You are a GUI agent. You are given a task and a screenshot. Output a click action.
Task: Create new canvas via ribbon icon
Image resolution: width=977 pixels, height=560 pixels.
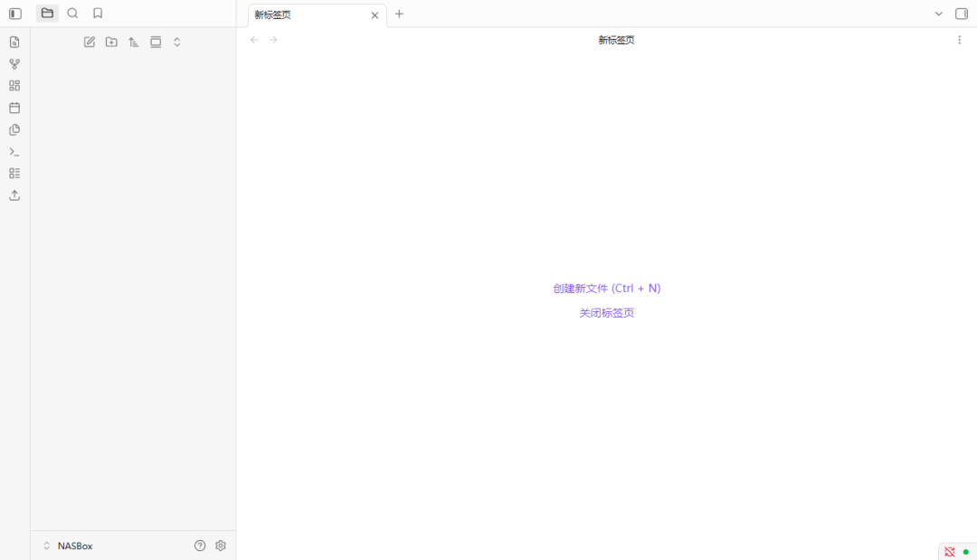[14, 85]
